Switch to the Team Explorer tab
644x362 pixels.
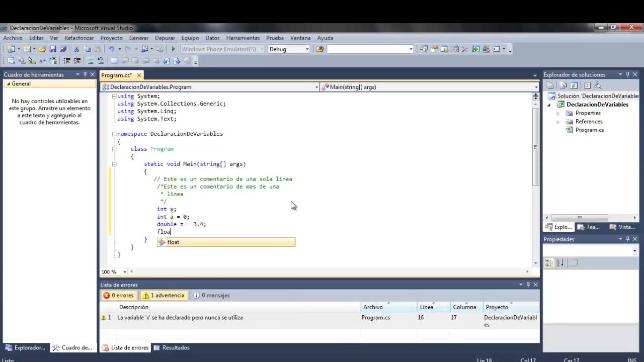pyautogui.click(x=589, y=227)
